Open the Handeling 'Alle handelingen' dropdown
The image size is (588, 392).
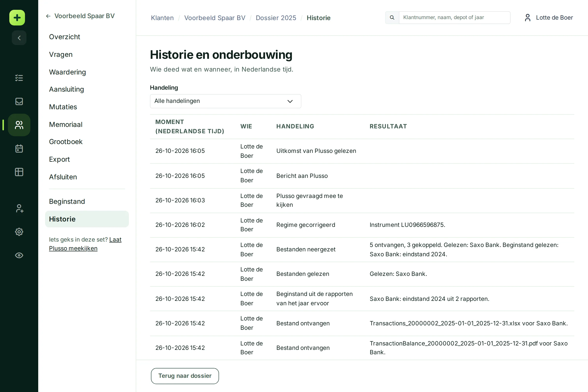225,101
